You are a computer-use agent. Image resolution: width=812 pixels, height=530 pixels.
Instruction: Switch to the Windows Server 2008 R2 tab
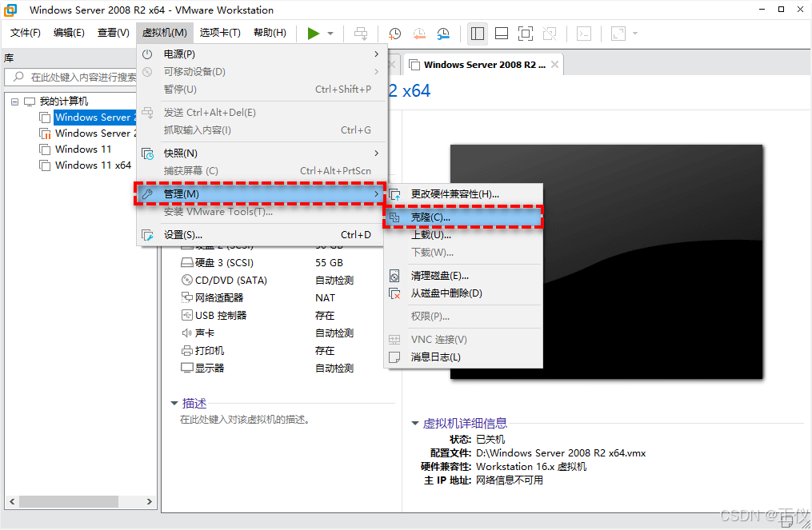point(484,65)
